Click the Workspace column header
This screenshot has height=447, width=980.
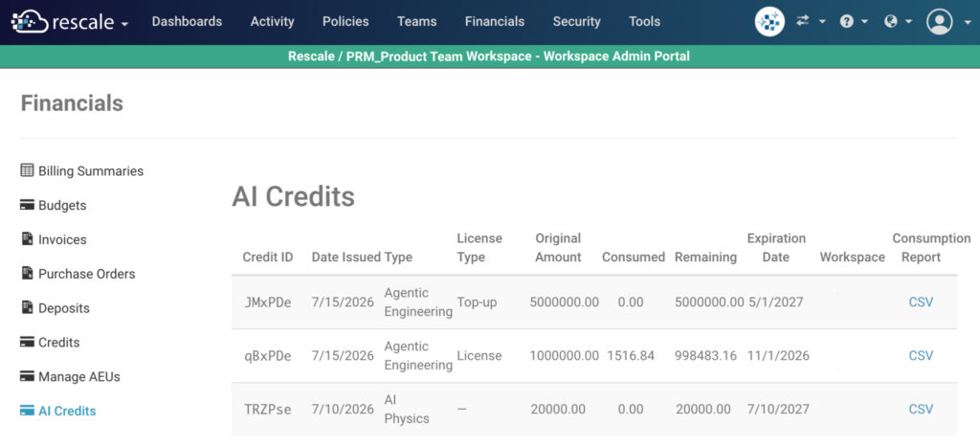click(x=853, y=257)
